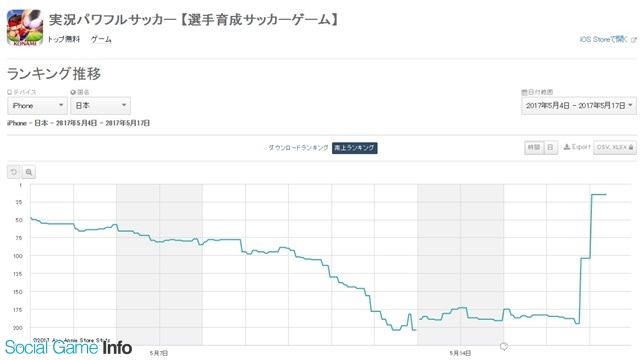Toggle daily 日 granularity button
The image size is (640, 360).
(x=550, y=147)
